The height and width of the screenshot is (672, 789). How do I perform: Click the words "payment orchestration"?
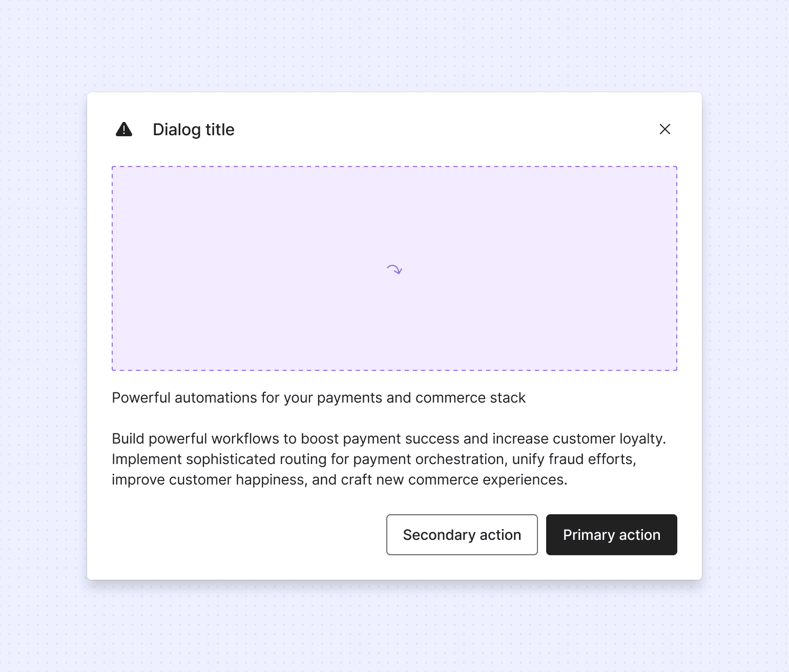pyautogui.click(x=429, y=459)
